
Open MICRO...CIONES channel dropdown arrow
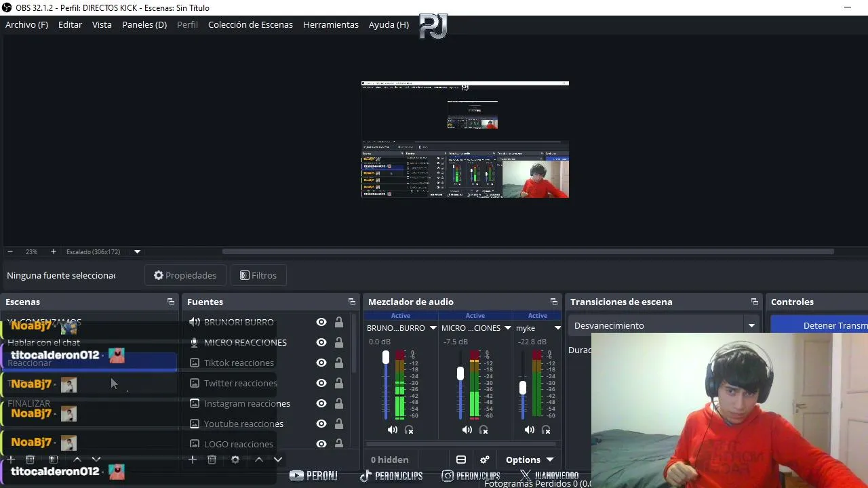[x=507, y=328]
